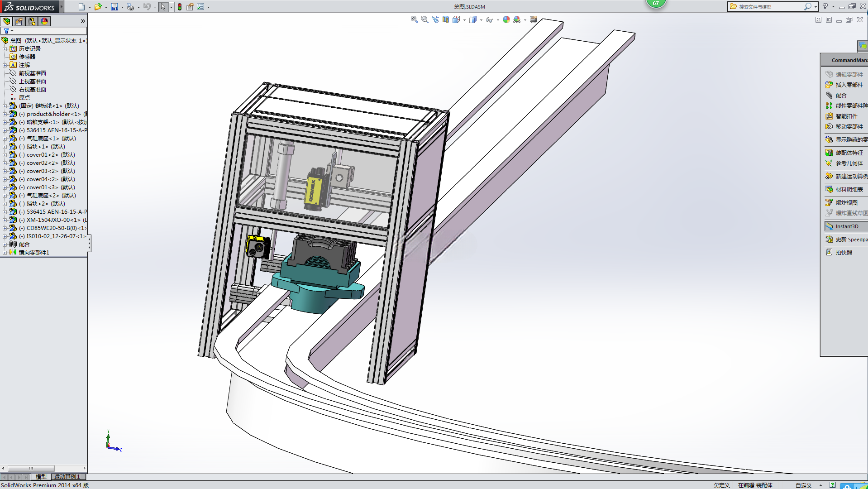The image size is (868, 489).
Task: Expand the 配合 mates folder
Action: 5,244
